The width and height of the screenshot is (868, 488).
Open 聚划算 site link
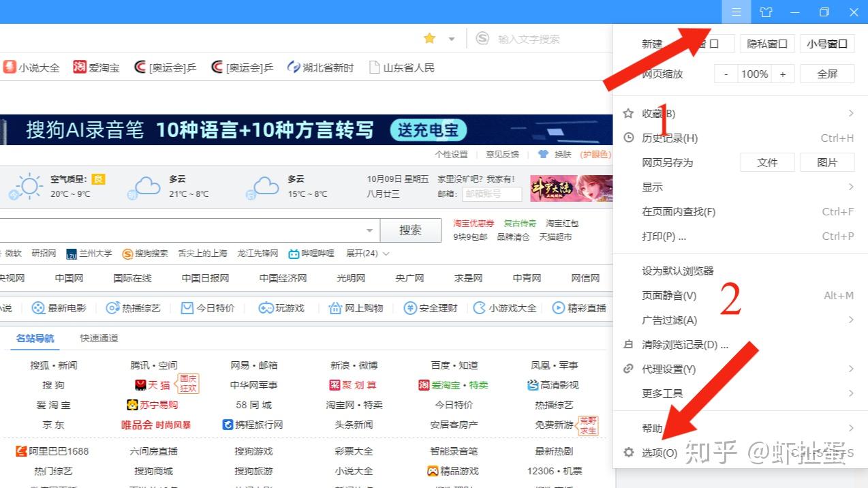coord(353,385)
